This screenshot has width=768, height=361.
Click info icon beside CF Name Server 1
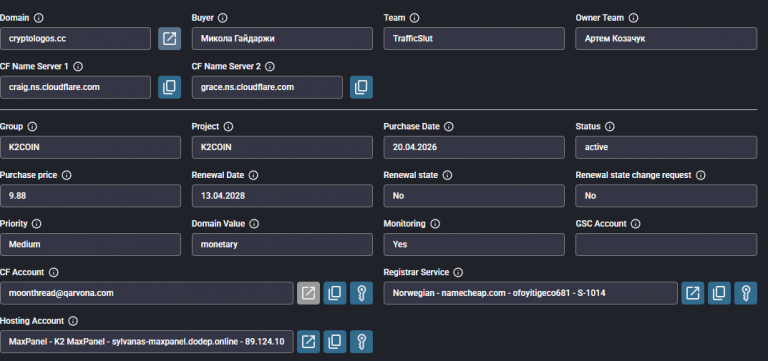click(78, 67)
